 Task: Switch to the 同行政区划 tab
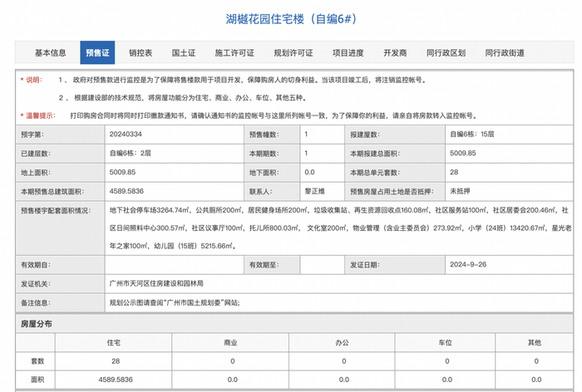point(446,53)
